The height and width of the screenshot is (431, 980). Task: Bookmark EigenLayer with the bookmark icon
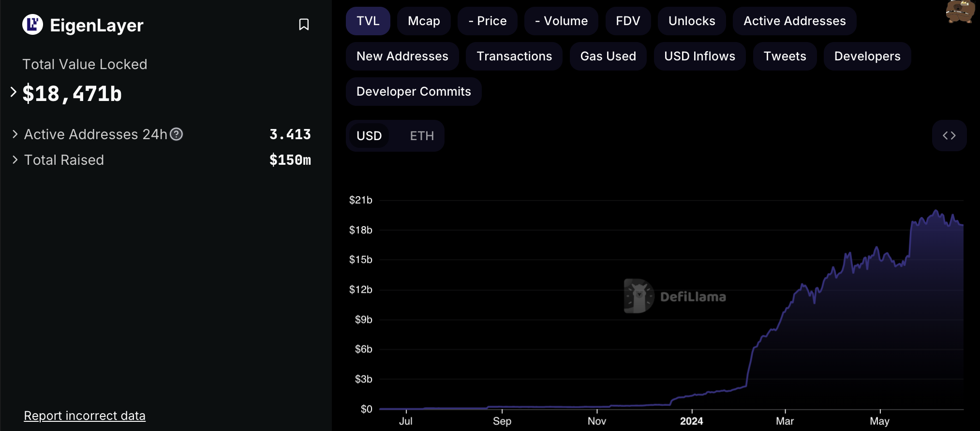click(x=304, y=25)
